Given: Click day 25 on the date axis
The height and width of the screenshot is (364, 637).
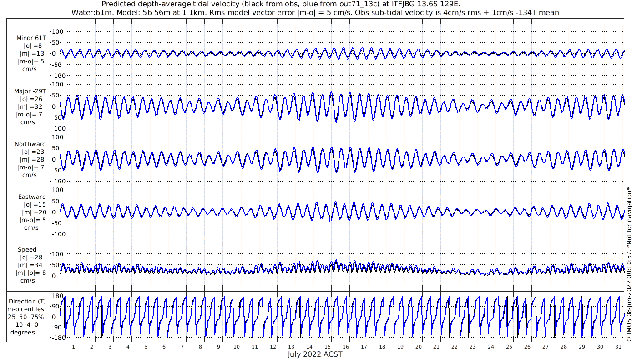Looking at the screenshot, I should click(509, 347).
